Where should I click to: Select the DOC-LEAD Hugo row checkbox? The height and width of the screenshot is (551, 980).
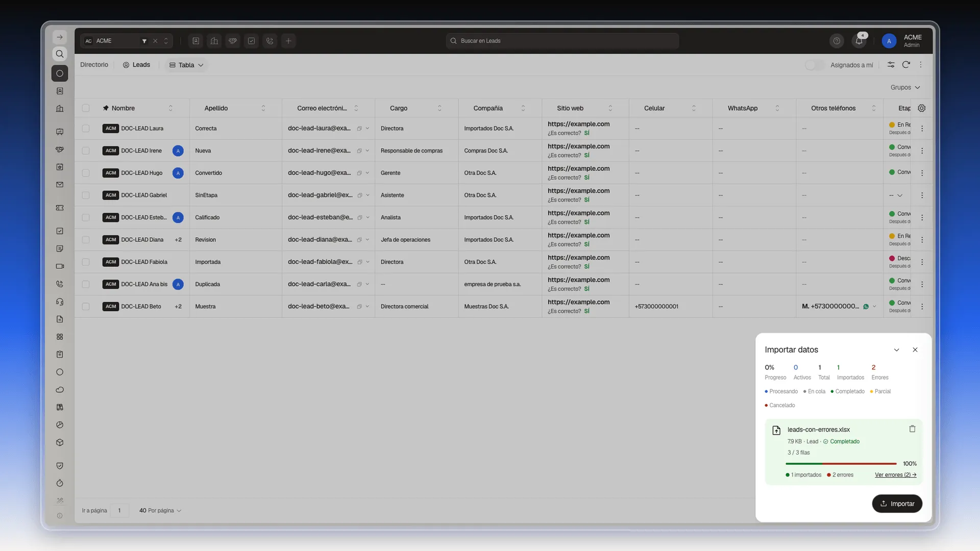coord(86,173)
